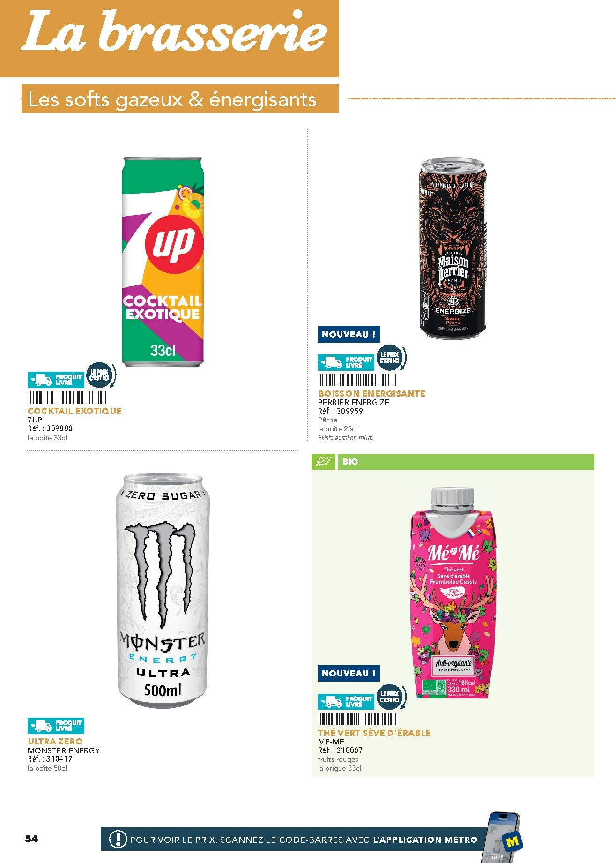Click the Monster Energy Ultra can image
Screen dimensions: 616x863
[x=163, y=591]
